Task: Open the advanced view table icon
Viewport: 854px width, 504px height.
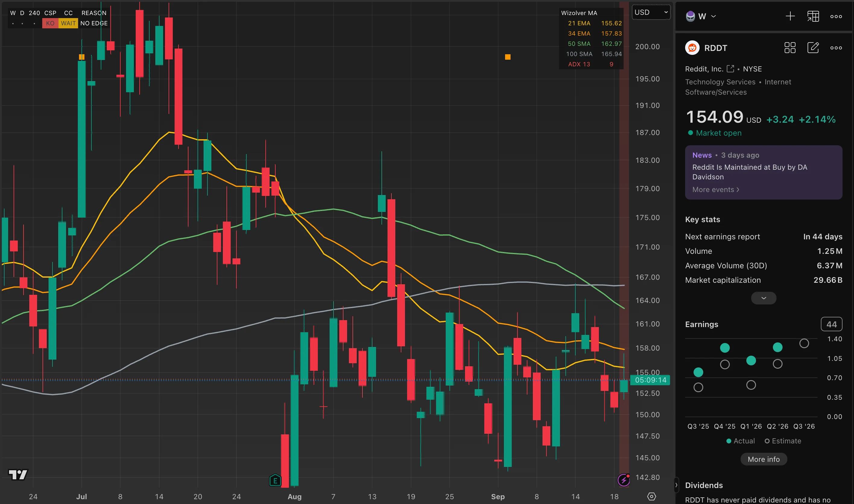Action: [x=813, y=16]
